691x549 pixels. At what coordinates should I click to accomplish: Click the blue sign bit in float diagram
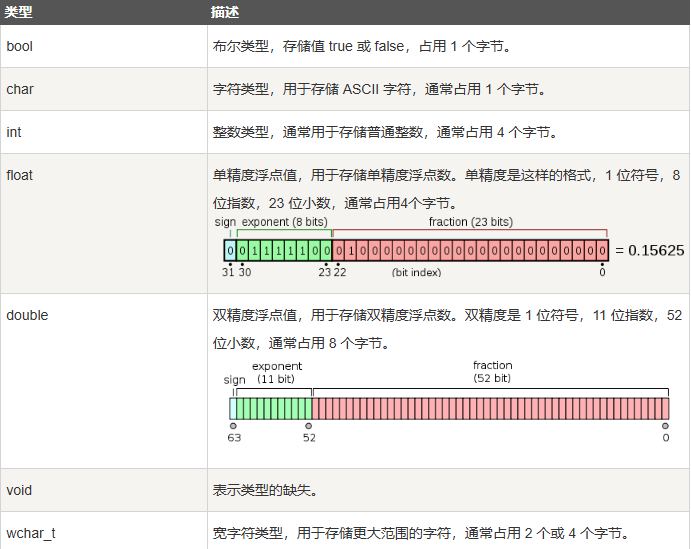[x=230, y=251]
